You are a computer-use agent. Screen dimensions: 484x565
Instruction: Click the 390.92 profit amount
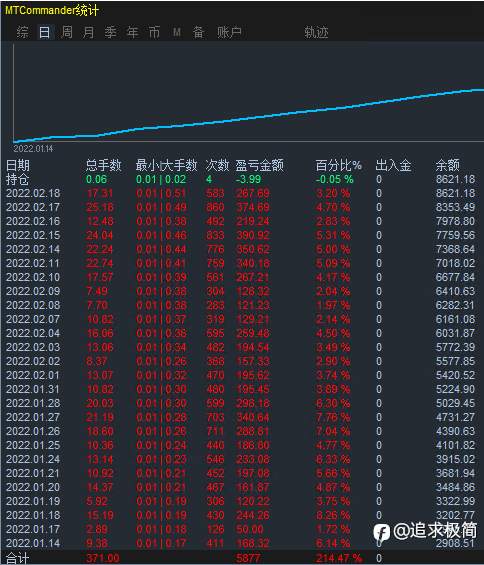point(253,236)
